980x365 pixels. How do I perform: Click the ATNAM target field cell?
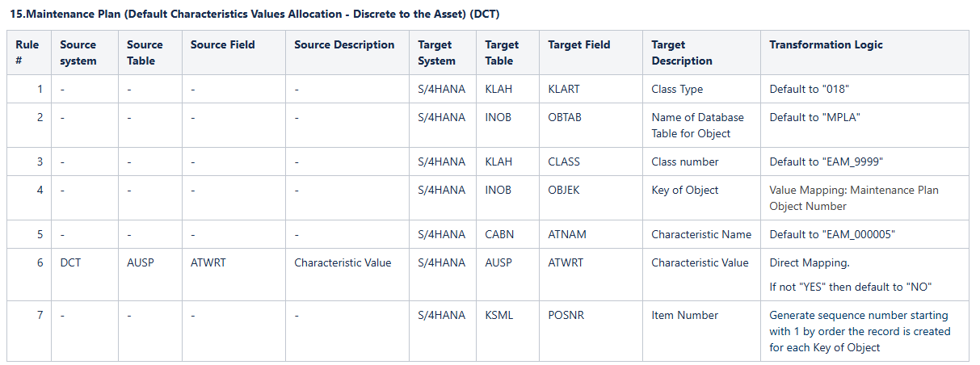(x=567, y=234)
